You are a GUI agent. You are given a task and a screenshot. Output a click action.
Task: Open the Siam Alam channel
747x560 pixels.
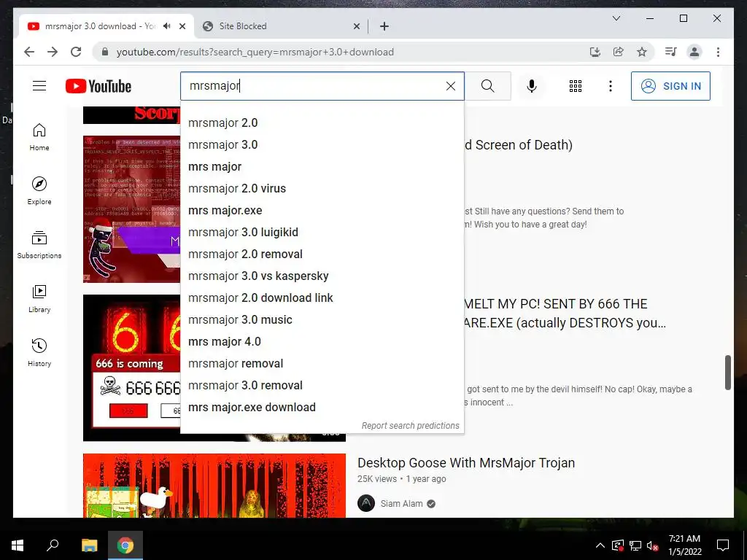click(401, 504)
